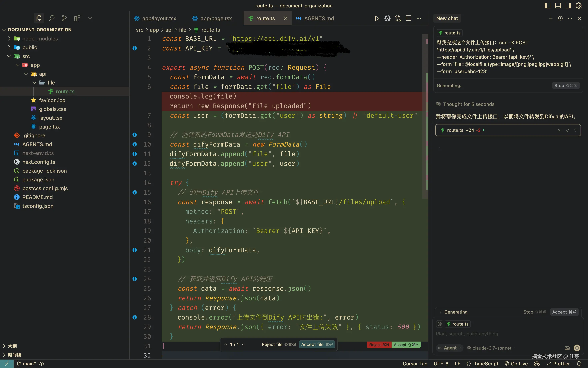The image size is (588, 368).
Task: Close the route.ts editor tab
Action: 286,18
